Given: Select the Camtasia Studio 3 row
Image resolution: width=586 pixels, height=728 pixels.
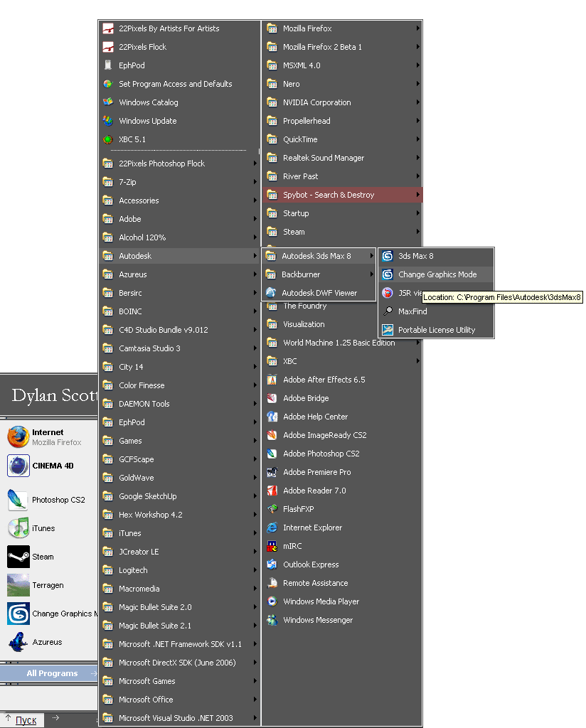Looking at the screenshot, I should tap(180, 348).
